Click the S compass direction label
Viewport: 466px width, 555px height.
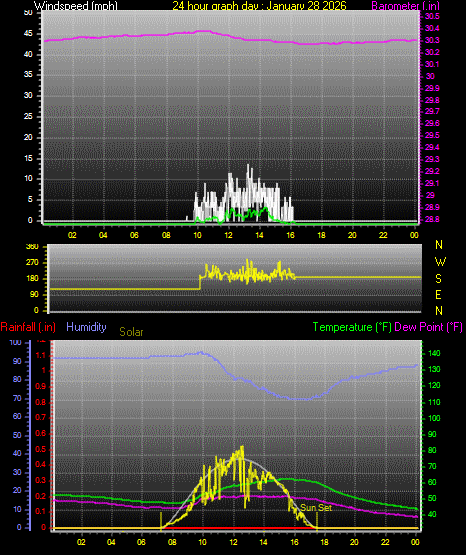438,279
